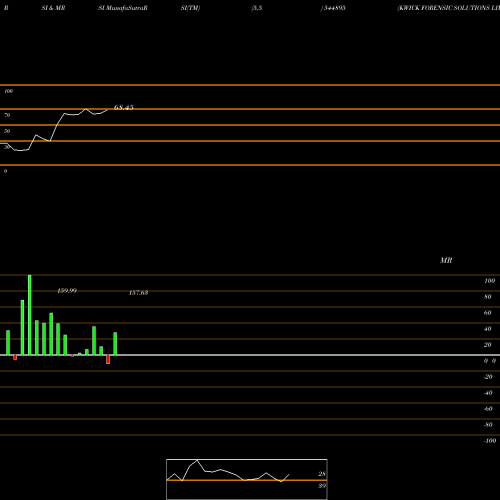This screenshot has width=500, height=500.
Task: Click the "MR" label above the right axis
Action: coord(446,260)
